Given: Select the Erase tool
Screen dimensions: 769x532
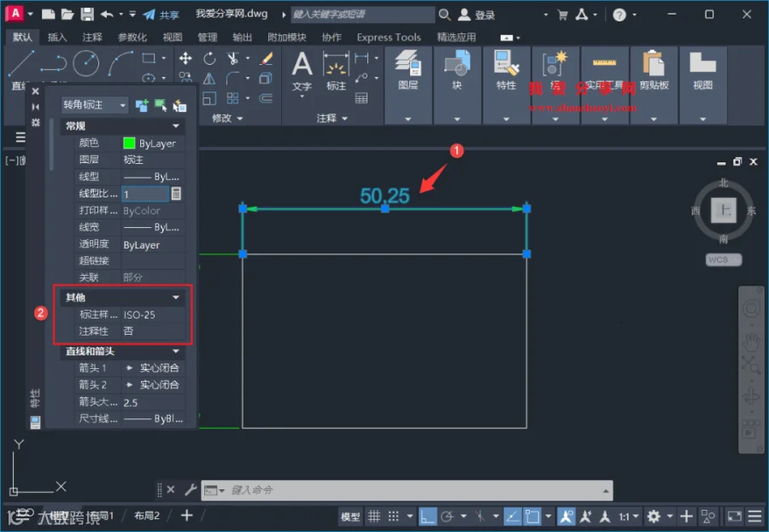Looking at the screenshot, I should [267, 59].
